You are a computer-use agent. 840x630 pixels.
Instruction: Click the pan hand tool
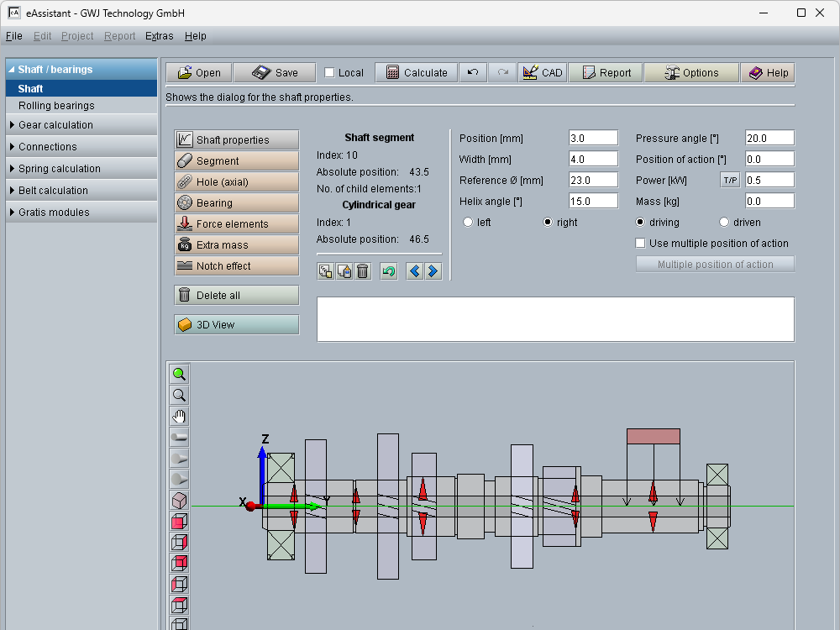pos(179,417)
